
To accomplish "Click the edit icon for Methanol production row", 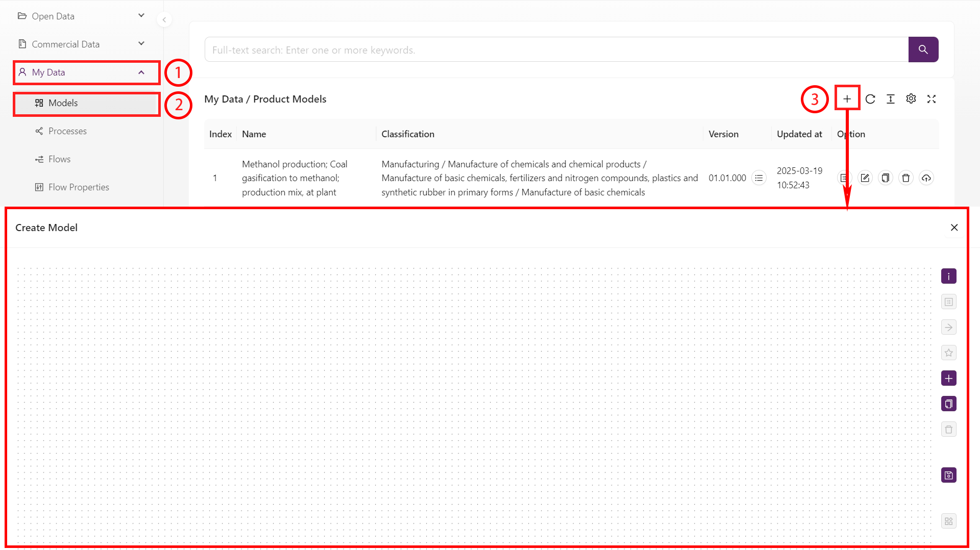I will tap(865, 178).
